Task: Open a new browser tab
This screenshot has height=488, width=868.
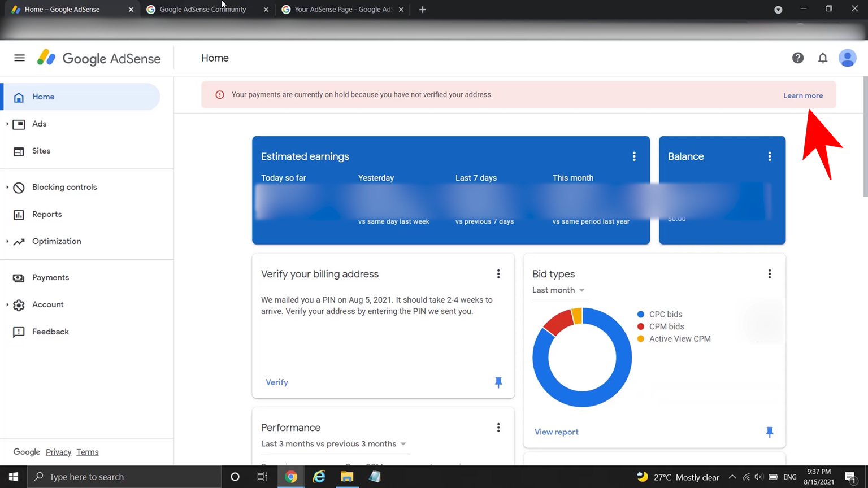Action: (423, 10)
